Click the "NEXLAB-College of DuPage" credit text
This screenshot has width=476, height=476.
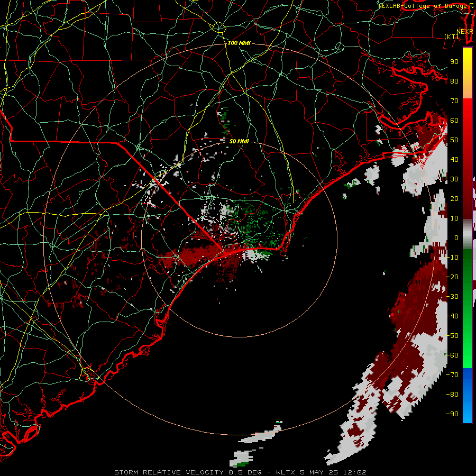point(423,6)
